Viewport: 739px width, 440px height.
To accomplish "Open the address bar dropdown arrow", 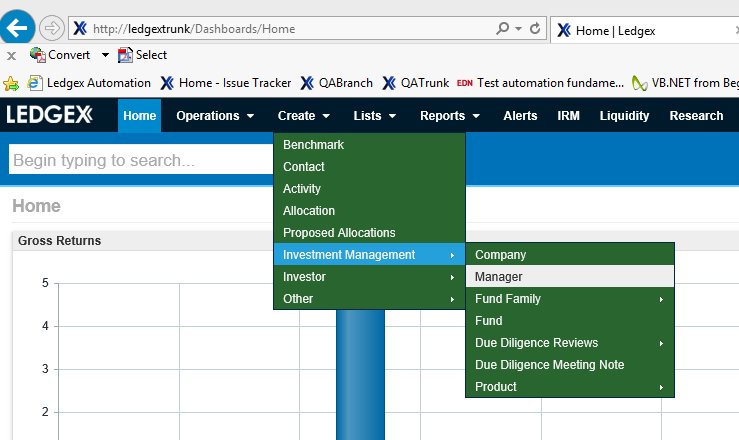I will [x=518, y=29].
